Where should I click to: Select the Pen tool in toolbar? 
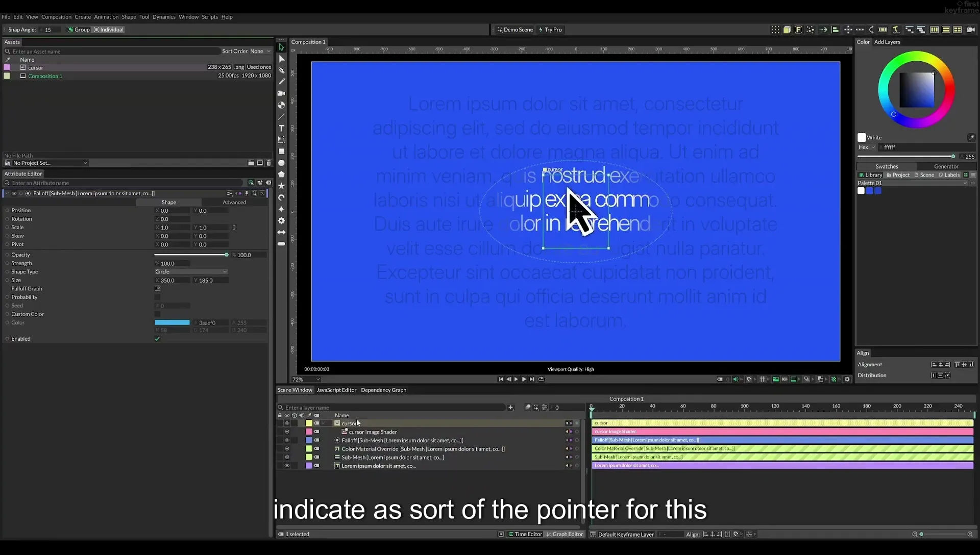point(281,70)
